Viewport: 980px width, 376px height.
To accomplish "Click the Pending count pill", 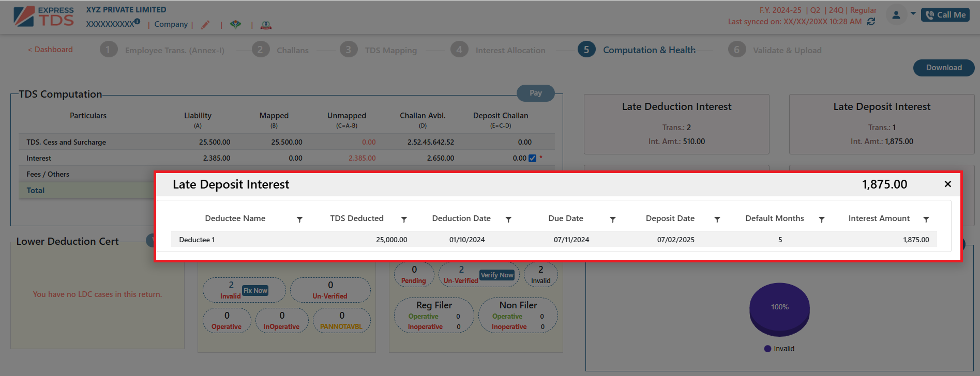I will click(414, 275).
